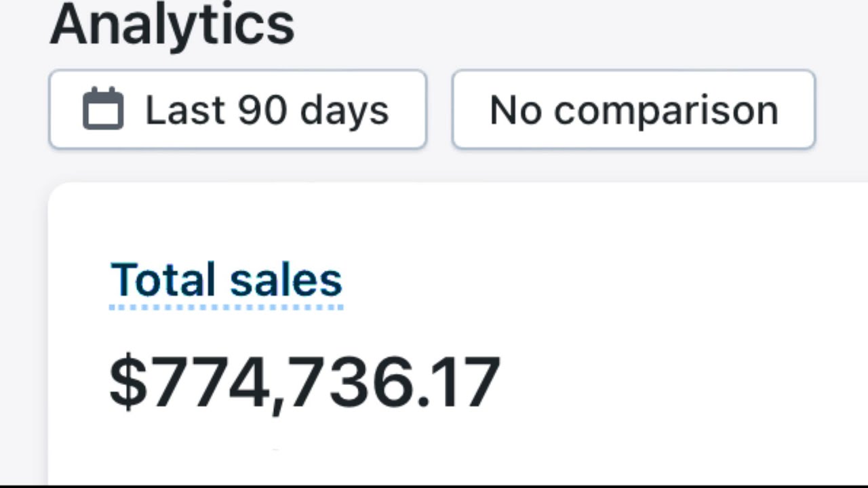Click the word 'comparison' in the button
Screen dimensions: 868x488
coord(666,110)
